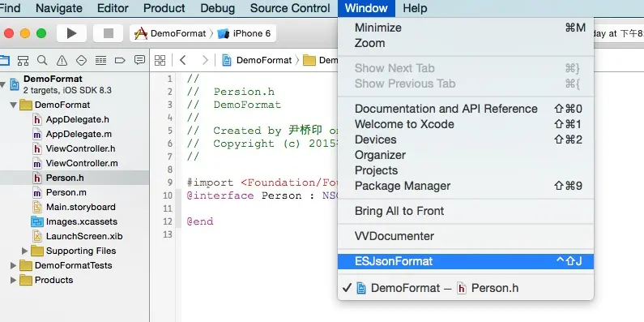Open the Symbol navigator
Image resolution: width=644 pixels, height=322 pixels.
pos(23,61)
